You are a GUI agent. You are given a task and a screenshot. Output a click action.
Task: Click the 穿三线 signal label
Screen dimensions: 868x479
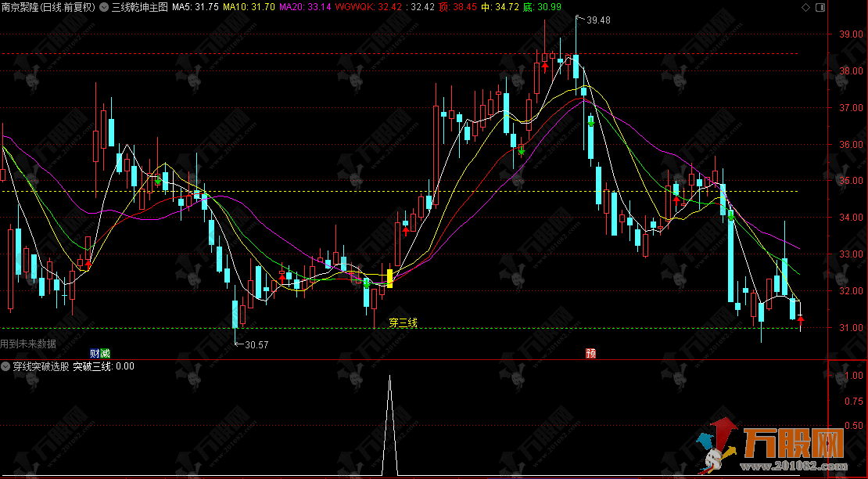point(403,322)
